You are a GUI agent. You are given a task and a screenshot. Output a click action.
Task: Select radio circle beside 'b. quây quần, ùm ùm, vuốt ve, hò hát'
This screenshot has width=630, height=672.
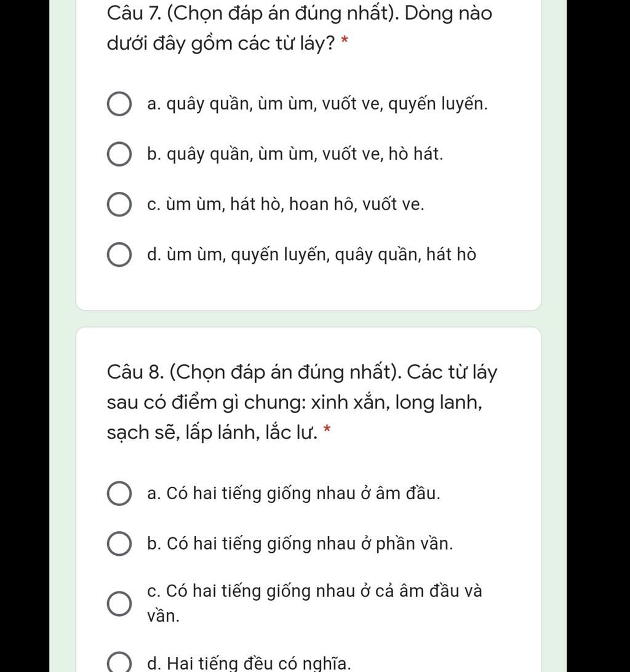tap(119, 154)
